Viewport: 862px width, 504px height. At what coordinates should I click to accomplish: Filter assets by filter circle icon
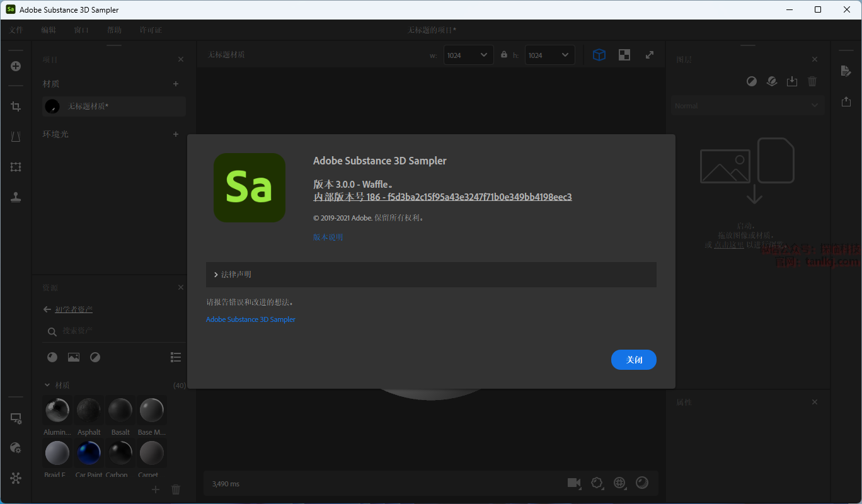coord(95,357)
